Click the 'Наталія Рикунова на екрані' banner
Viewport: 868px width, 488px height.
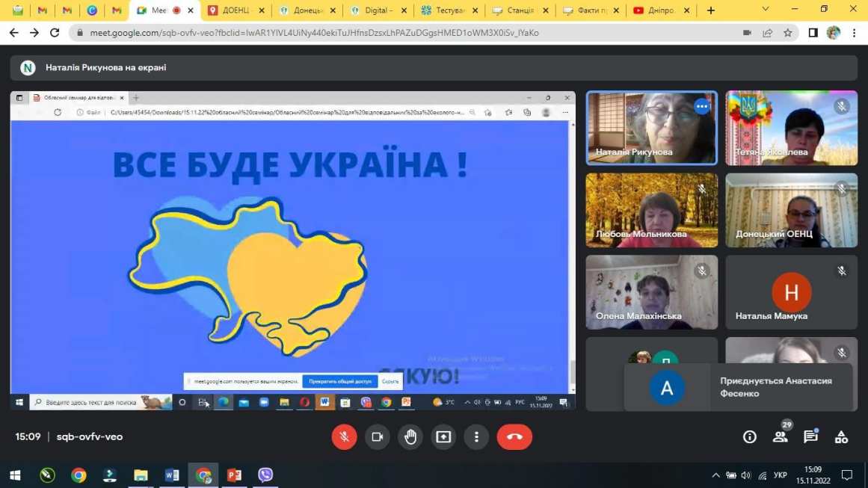click(434, 67)
